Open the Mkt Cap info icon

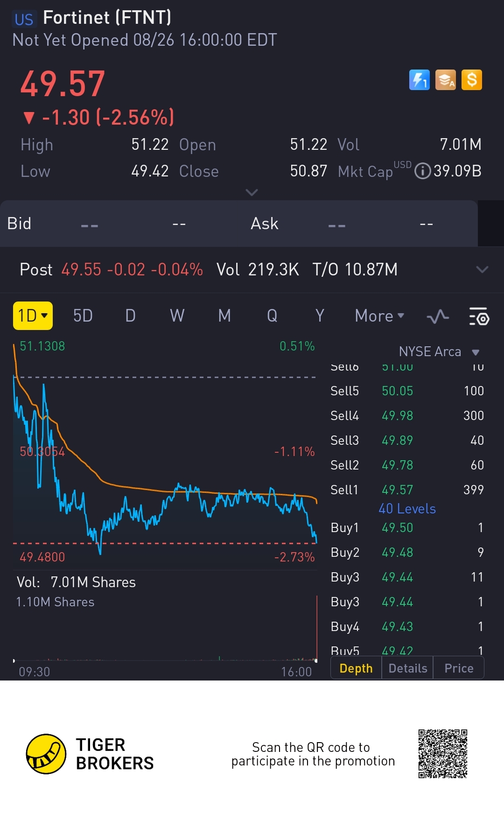pos(422,171)
